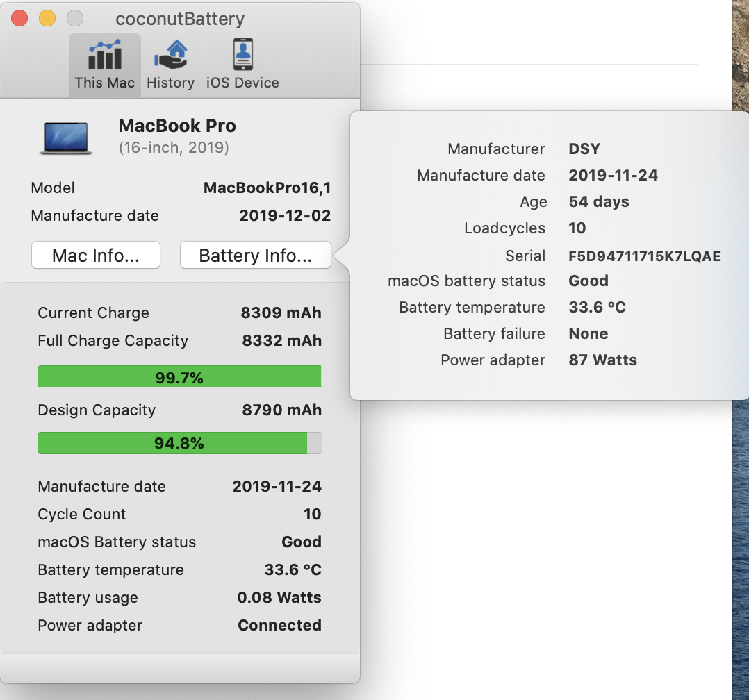This screenshot has height=700, width=749.
Task: Click the MacBook Pro heading text
Action: tap(177, 126)
